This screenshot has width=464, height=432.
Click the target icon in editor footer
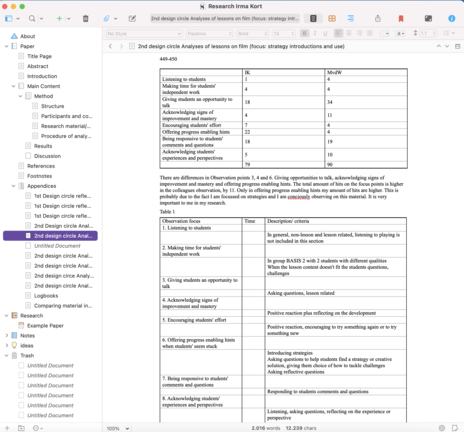coord(442,428)
